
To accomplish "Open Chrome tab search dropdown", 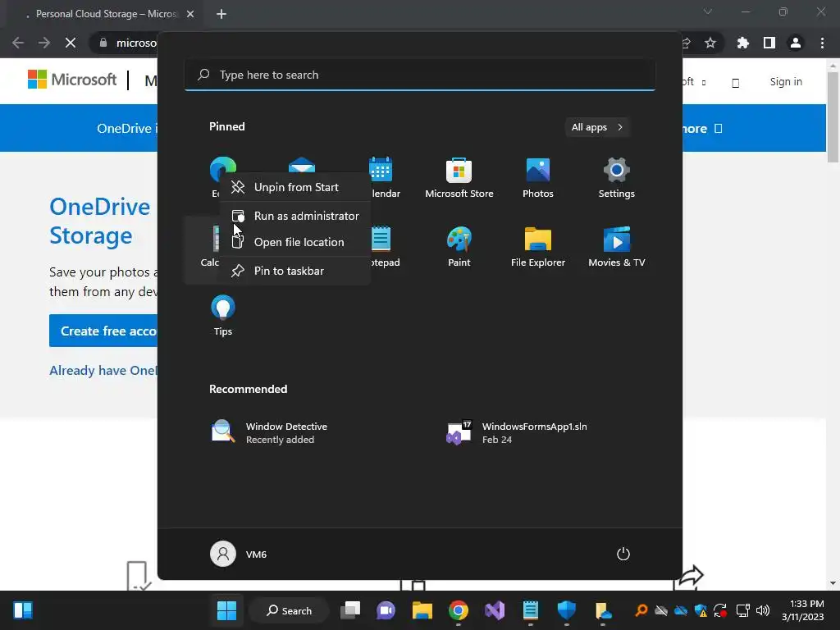I will (x=708, y=11).
